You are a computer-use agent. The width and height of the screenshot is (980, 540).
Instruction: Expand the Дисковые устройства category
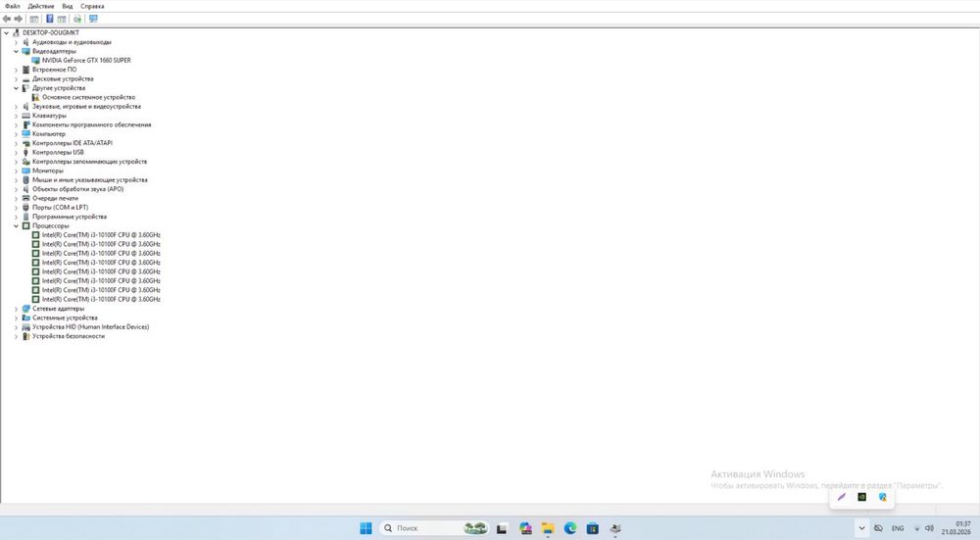(17, 78)
